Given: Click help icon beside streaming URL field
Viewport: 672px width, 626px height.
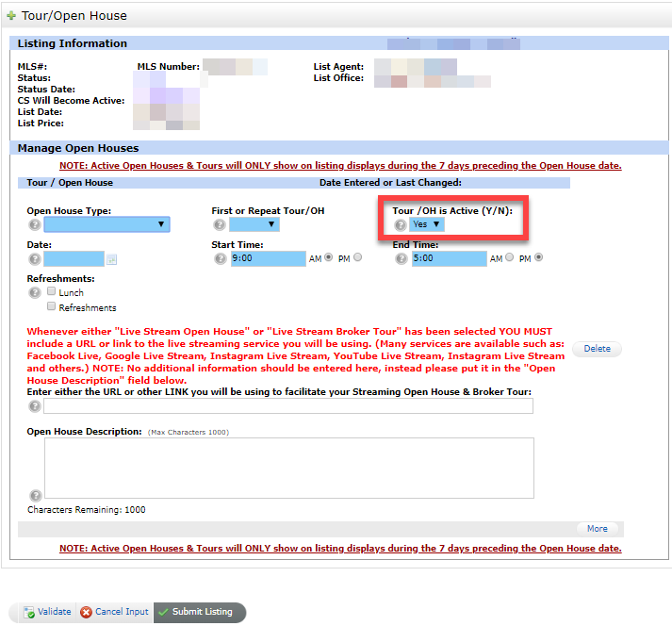Looking at the screenshot, I should pos(35,406).
